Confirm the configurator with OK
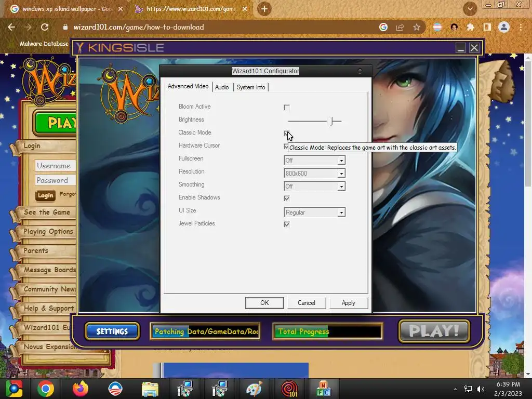Viewport: 532px width, 399px height. (x=264, y=303)
